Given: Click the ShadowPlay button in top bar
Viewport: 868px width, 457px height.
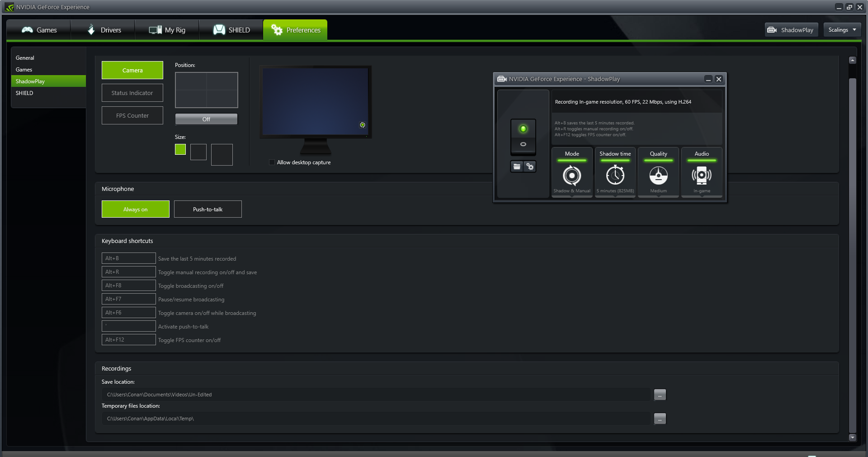Looking at the screenshot, I should coord(791,30).
